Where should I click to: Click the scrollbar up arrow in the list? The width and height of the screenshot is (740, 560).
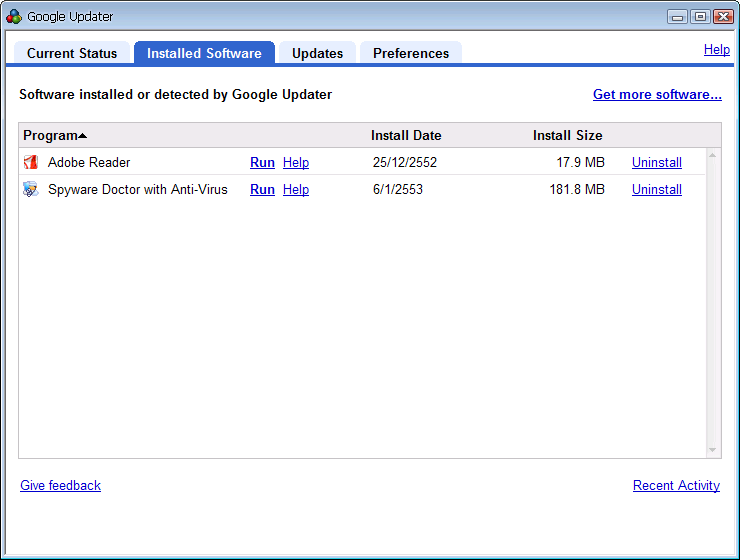[713, 155]
